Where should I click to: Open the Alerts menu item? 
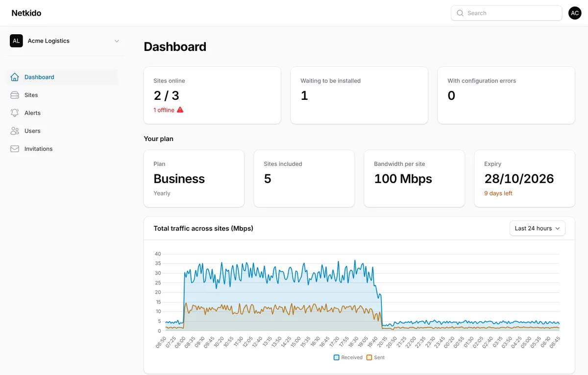click(x=63, y=113)
